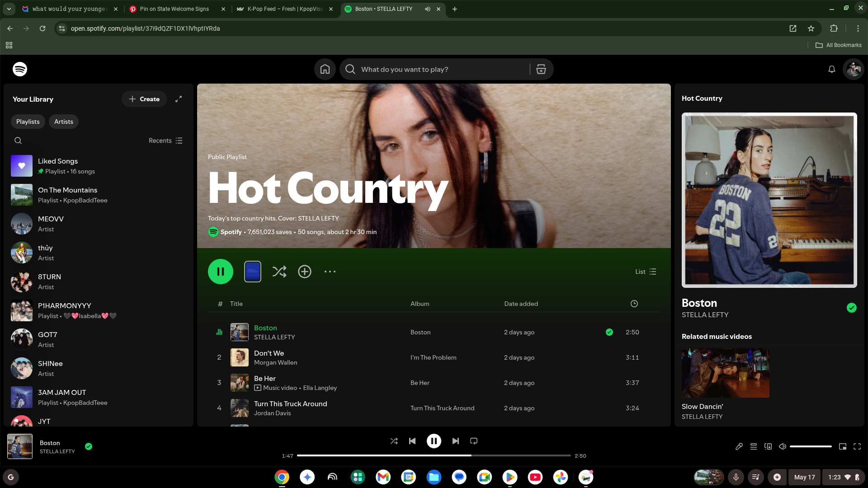
Task: Open On The Mountains playlist
Action: (99, 195)
